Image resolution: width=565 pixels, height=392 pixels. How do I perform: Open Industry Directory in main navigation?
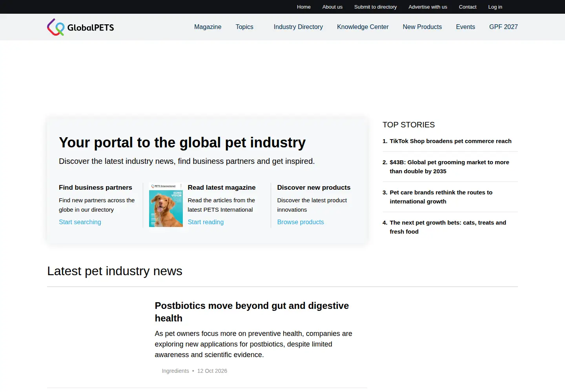(x=298, y=27)
